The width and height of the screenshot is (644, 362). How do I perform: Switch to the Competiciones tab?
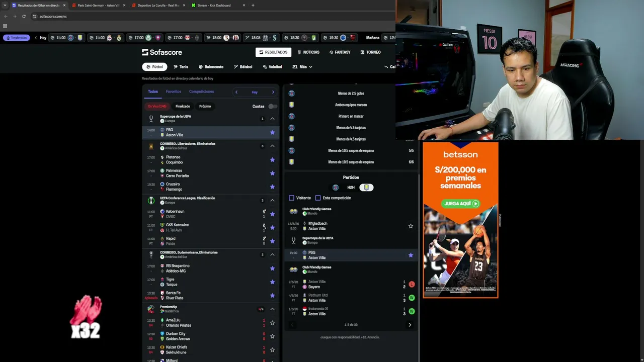(x=201, y=92)
